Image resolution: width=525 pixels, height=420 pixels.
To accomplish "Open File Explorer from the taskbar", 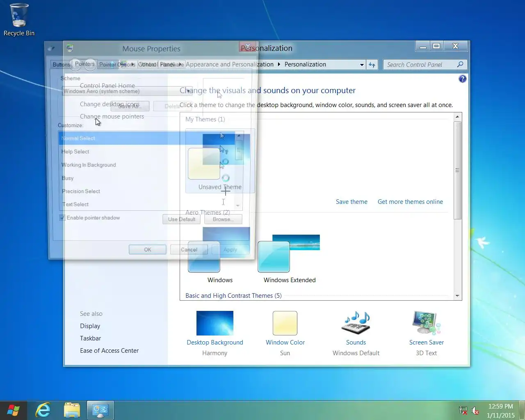I will pyautogui.click(x=72, y=410).
